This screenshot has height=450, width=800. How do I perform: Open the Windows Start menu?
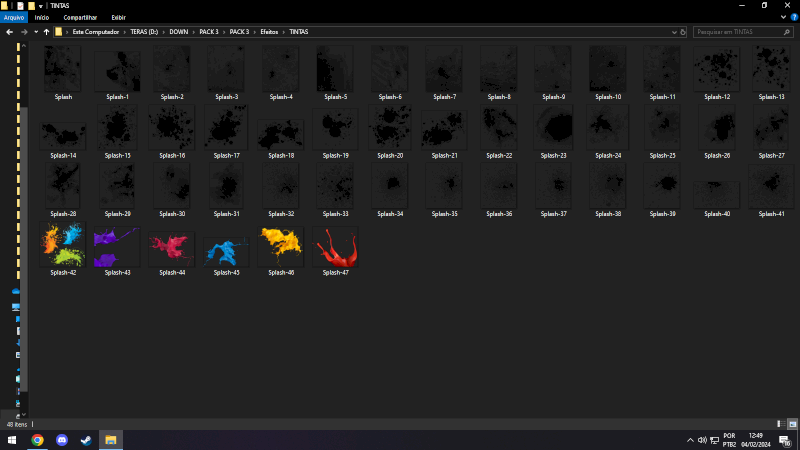[x=12, y=439]
